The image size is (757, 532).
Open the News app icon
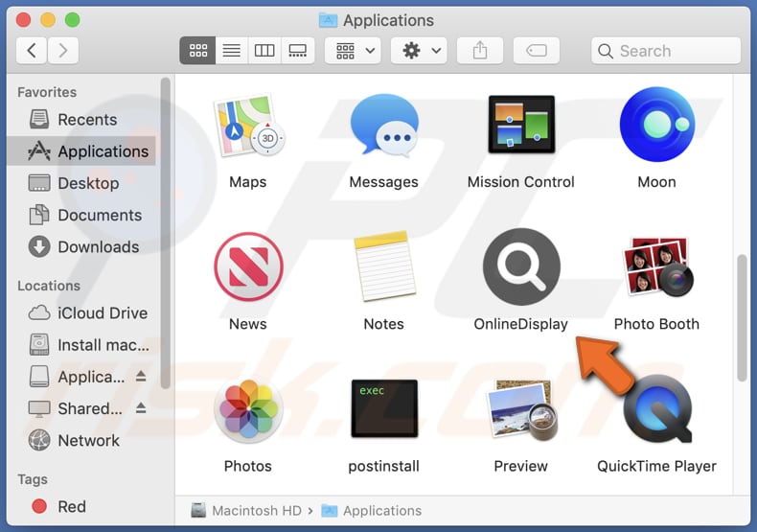(x=248, y=267)
